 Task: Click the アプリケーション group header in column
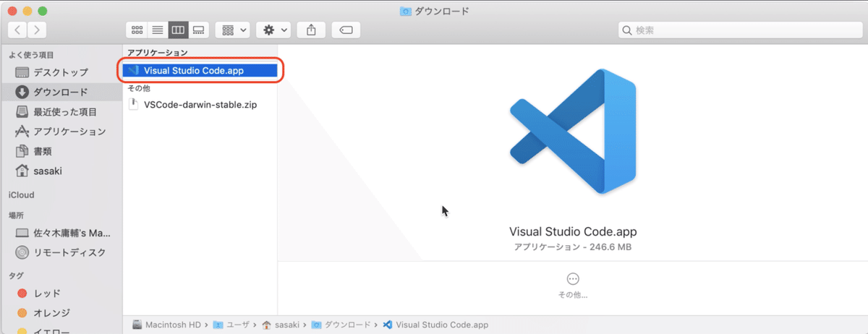tap(157, 53)
